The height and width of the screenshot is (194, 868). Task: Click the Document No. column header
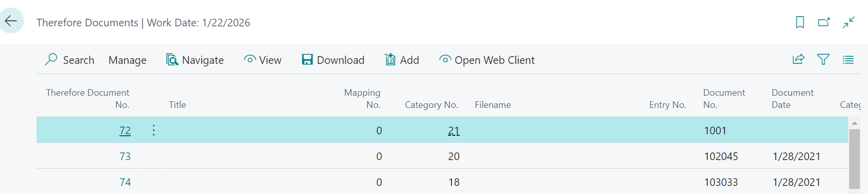point(724,98)
